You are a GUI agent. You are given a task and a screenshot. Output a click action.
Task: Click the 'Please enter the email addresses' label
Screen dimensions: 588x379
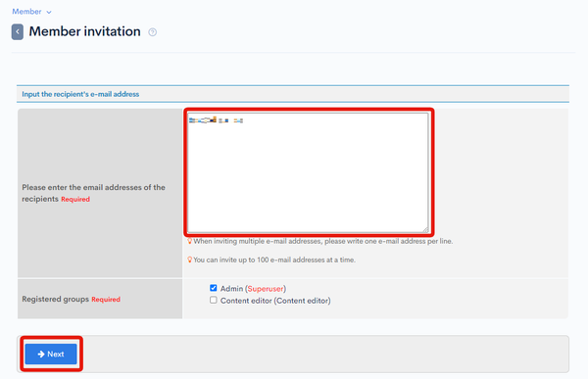(x=93, y=193)
